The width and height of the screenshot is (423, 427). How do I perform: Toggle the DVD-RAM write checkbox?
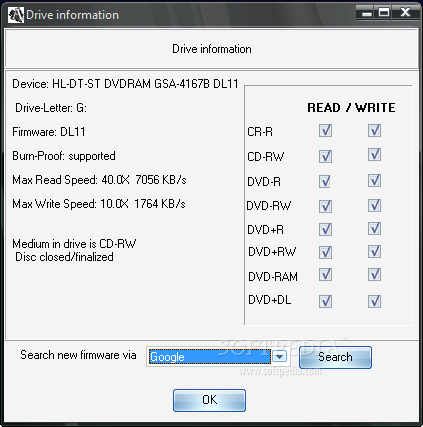click(374, 275)
